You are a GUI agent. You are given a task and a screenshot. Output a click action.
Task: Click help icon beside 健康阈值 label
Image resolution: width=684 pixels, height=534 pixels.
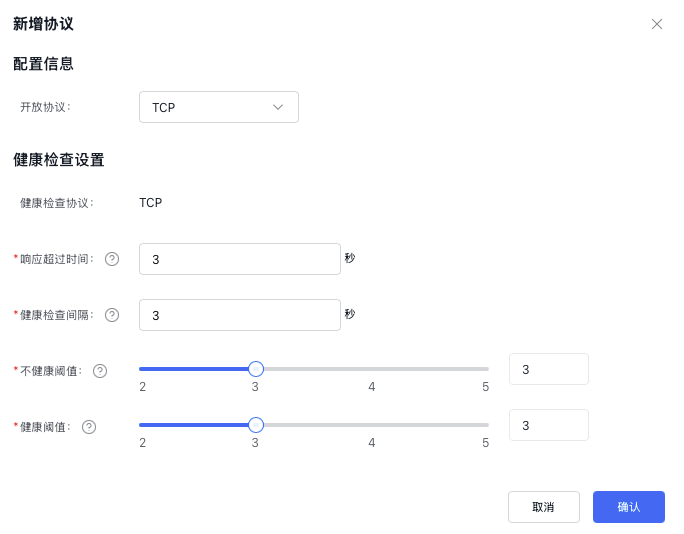[89, 427]
